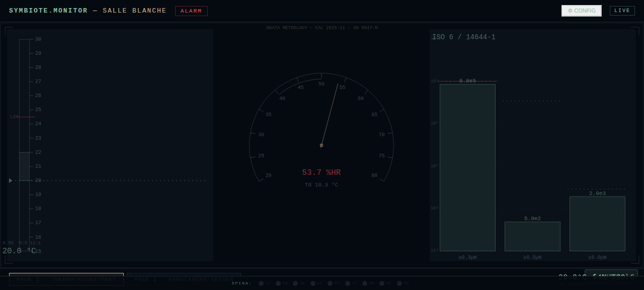Click the ≥0.3µm axis label
This screenshot has width=644, height=290.
[x=467, y=257]
